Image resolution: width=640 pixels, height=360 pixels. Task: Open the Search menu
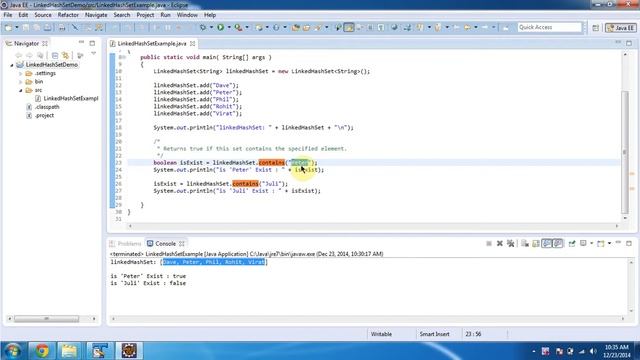[122, 15]
